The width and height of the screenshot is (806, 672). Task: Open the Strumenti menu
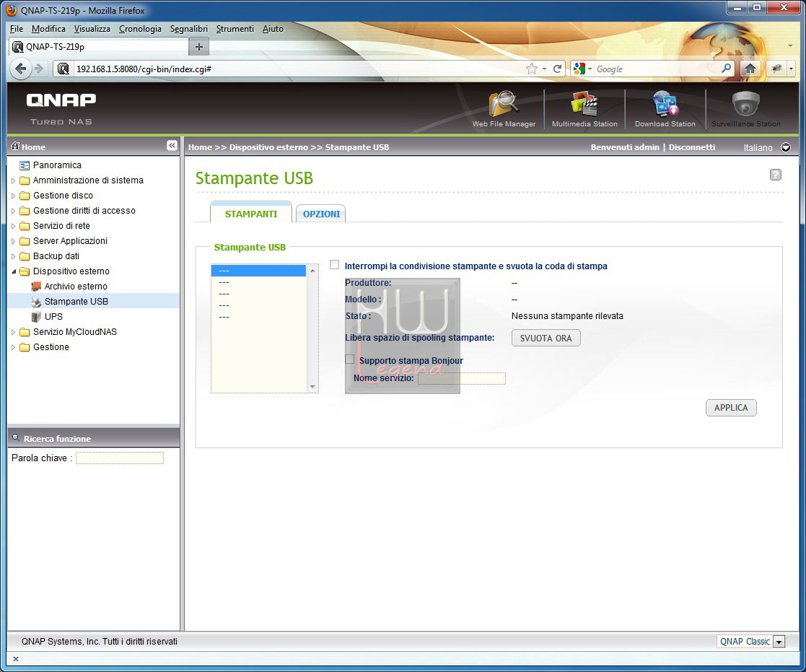tap(235, 29)
